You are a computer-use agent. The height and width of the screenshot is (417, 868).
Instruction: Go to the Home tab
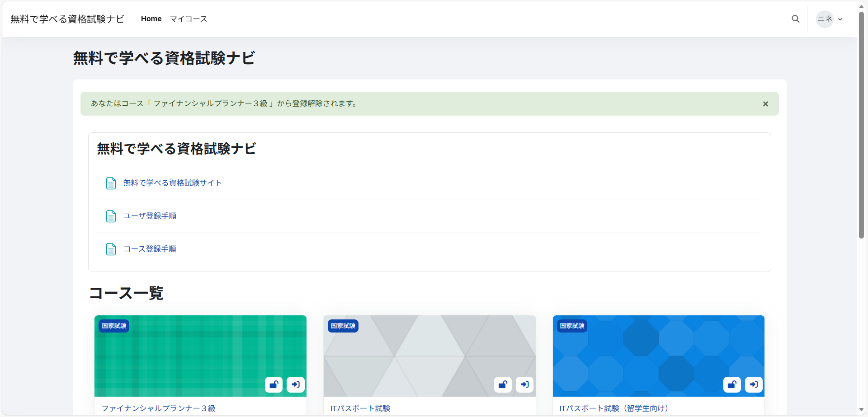point(151,19)
